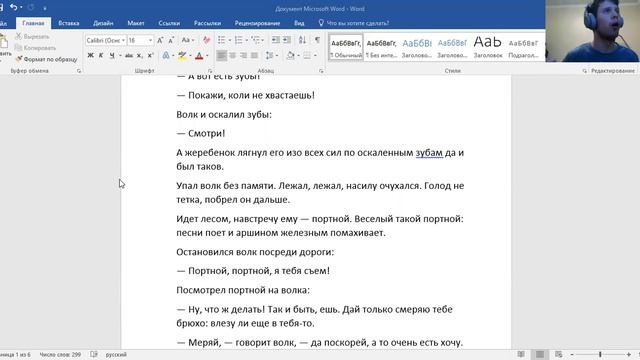640x360 pixels.
Task: Customize quick access toolbar dropdown
Action: pos(44,8)
